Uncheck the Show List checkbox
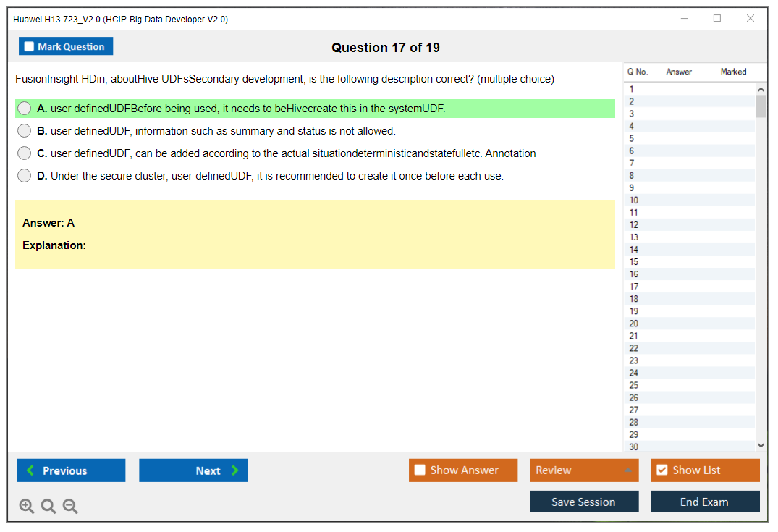This screenshot has height=532, width=778. (x=661, y=470)
